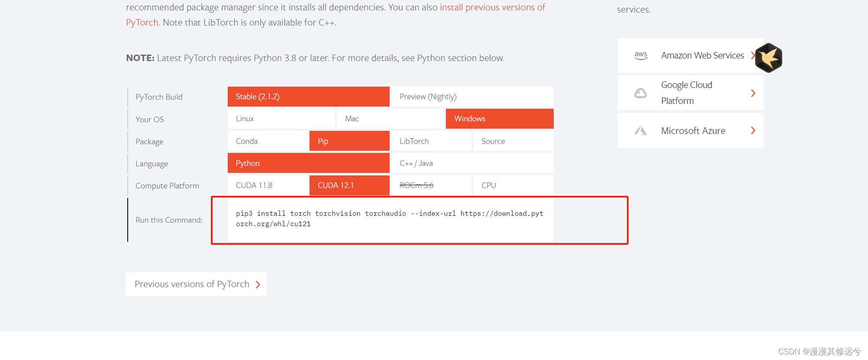Select Conda package option
868x360 pixels.
(268, 141)
